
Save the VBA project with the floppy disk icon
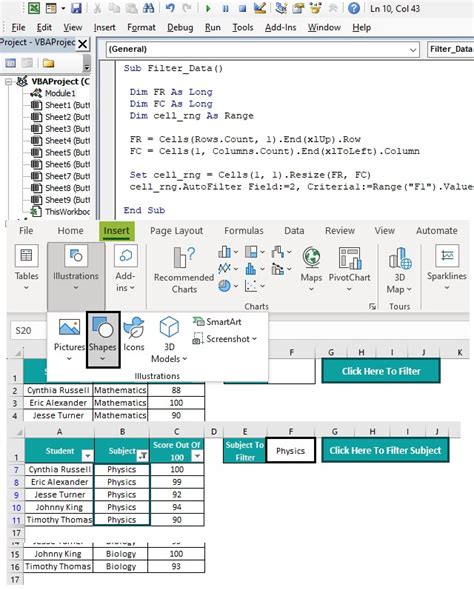[76, 8]
